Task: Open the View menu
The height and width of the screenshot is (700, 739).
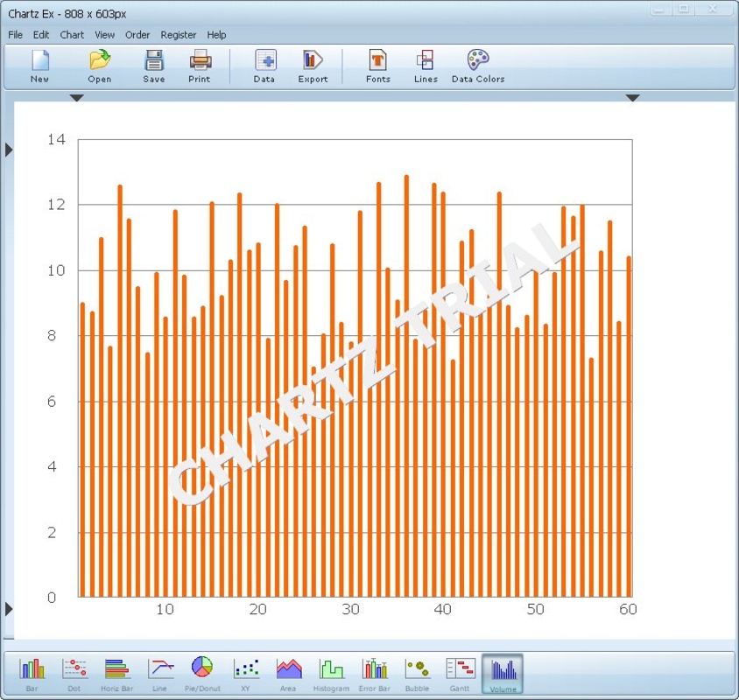Action: [104, 35]
